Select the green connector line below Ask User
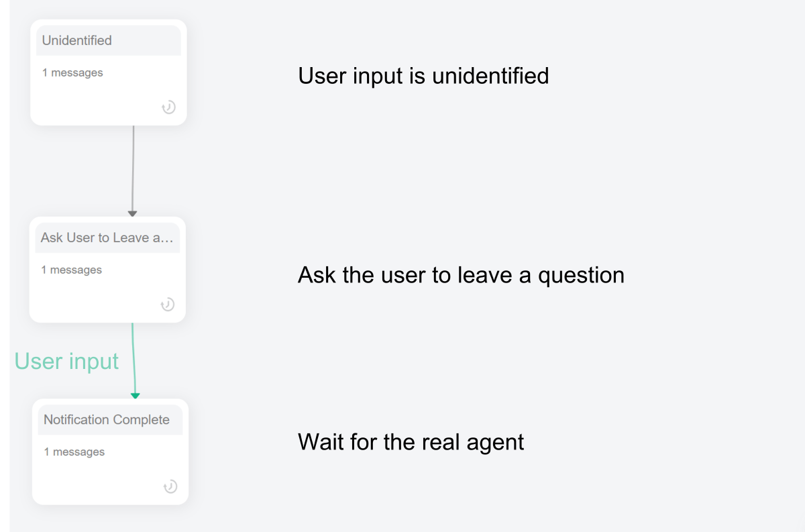The width and height of the screenshot is (805, 532). (x=133, y=359)
